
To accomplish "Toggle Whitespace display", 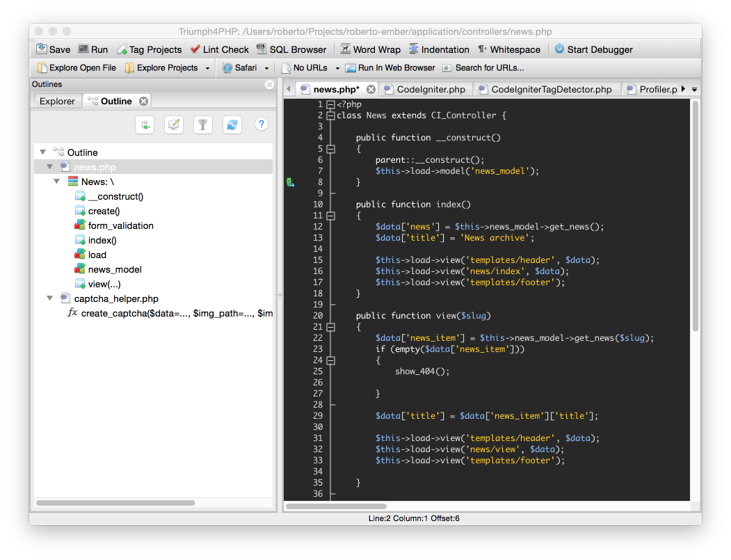I will click(509, 49).
